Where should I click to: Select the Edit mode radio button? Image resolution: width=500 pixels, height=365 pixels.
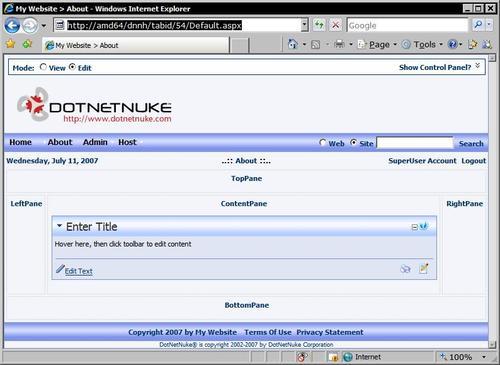click(72, 67)
